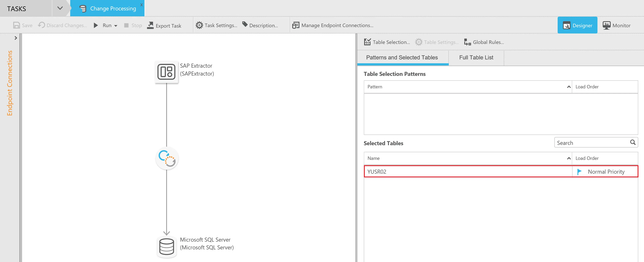The width and height of the screenshot is (644, 262).
Task: Click the Manage Endpoint Connections icon
Action: tap(296, 25)
